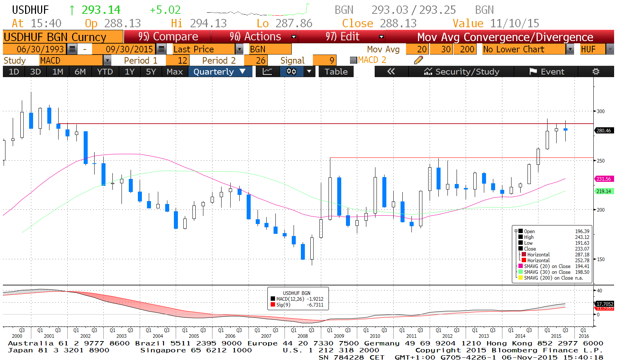Open the end date calendar picker
The width and height of the screenshot is (617, 364).
[x=161, y=49]
